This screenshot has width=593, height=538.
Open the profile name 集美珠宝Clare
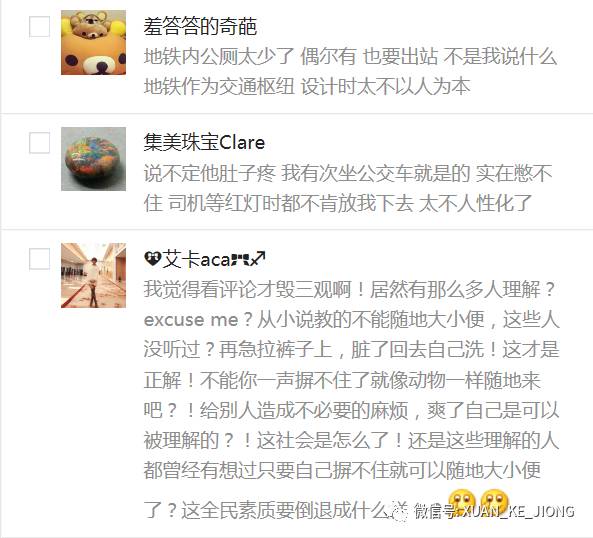[204, 143]
